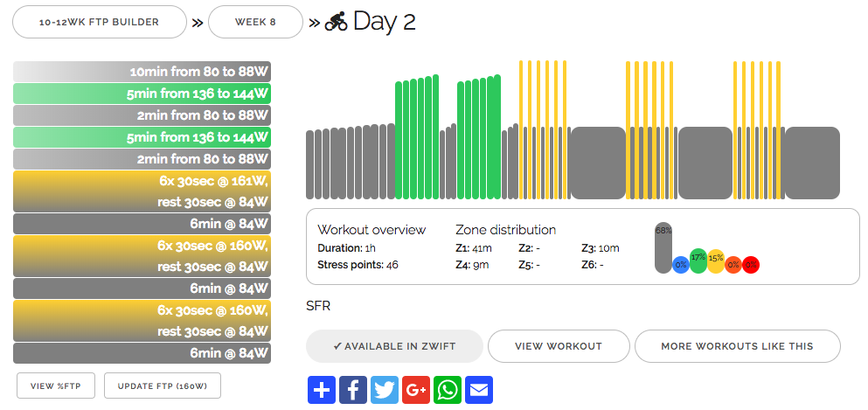This screenshot has width=868, height=410.
Task: Toggle View %FTP display
Action: 54,386
